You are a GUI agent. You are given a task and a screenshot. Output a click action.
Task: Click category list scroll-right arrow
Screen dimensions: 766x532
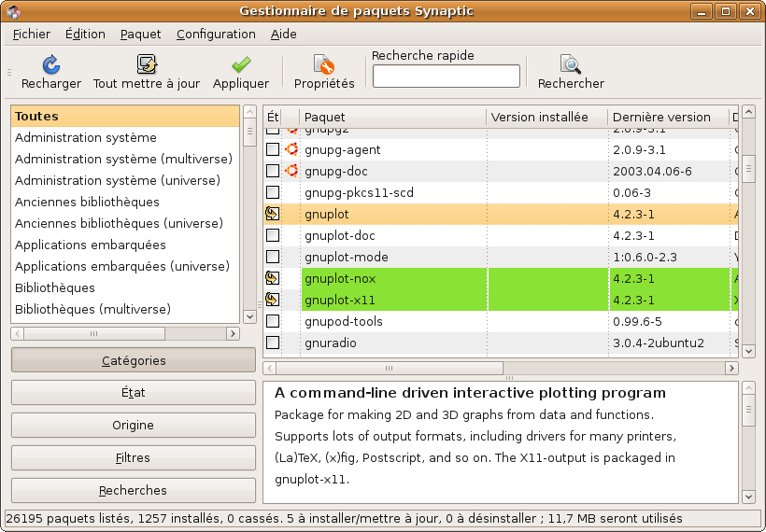[233, 334]
